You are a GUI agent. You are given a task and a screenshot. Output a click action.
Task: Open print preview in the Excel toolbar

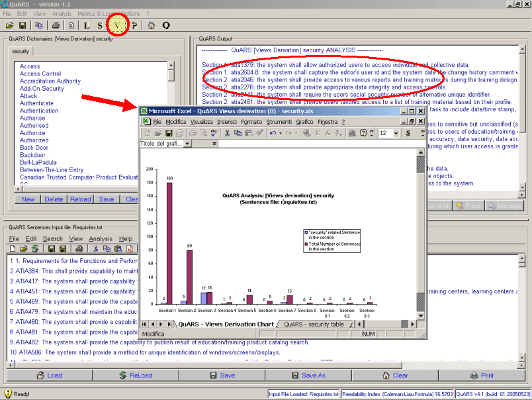[x=204, y=133]
